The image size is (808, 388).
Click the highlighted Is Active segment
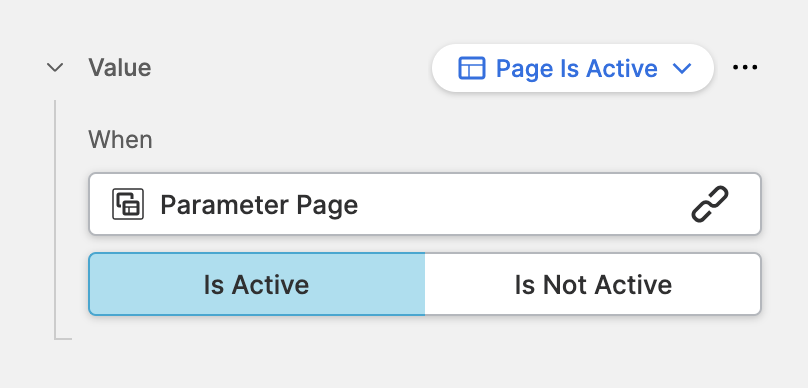(x=257, y=284)
